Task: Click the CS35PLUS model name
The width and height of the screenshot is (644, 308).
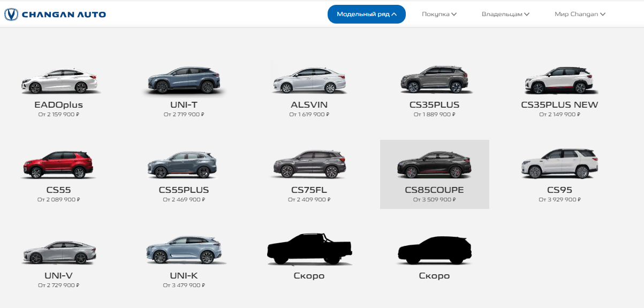Action: (x=435, y=105)
